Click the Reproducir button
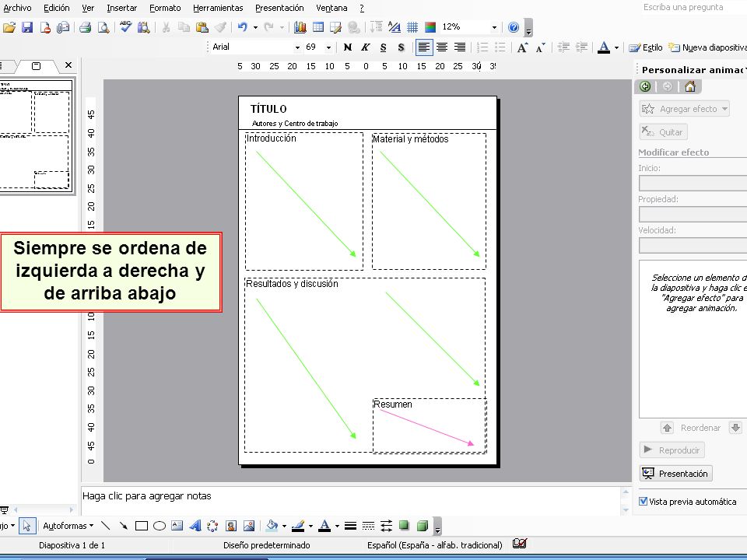 point(672,450)
